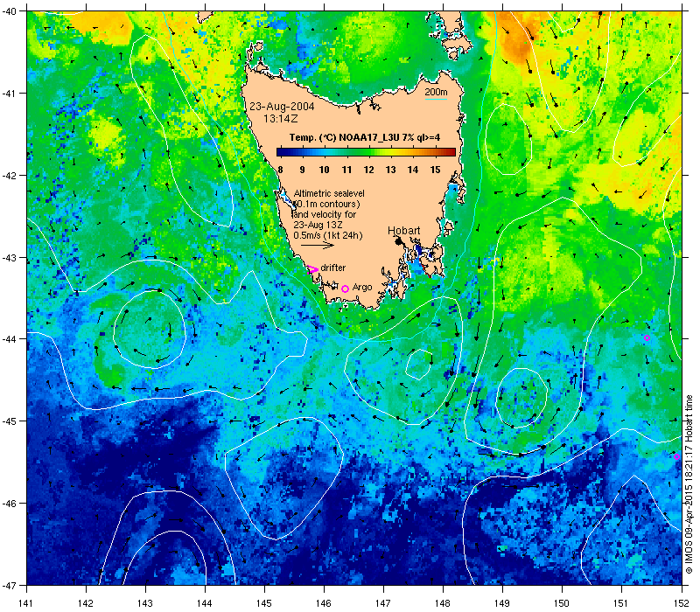The width and height of the screenshot is (700, 612).
Task: Click the 'and velocity for' text line
Action: pos(325,214)
